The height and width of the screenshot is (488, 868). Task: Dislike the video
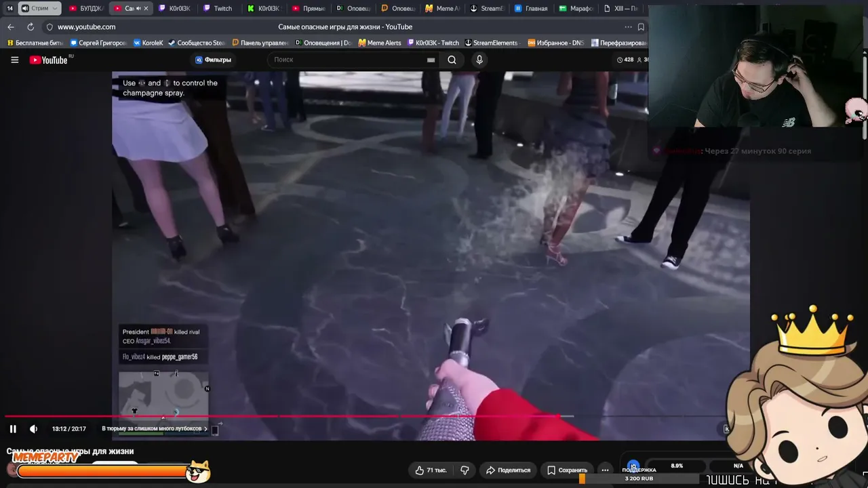pos(465,470)
